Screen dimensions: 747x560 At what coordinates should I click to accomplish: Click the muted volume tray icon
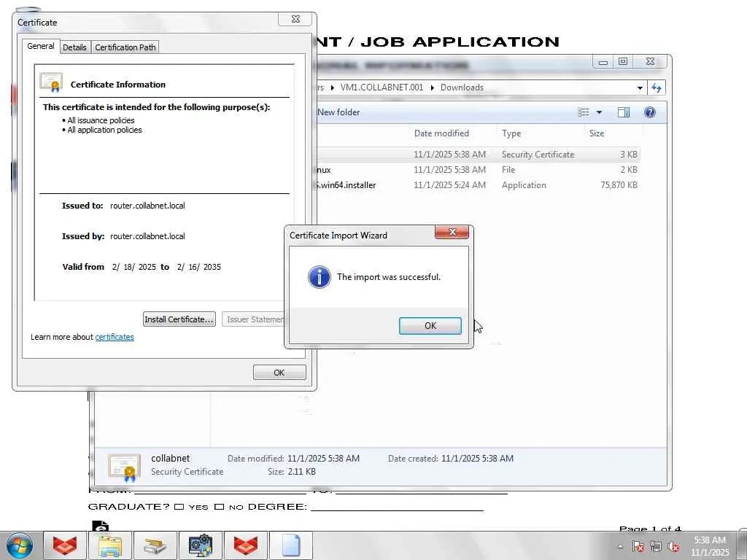(x=673, y=547)
